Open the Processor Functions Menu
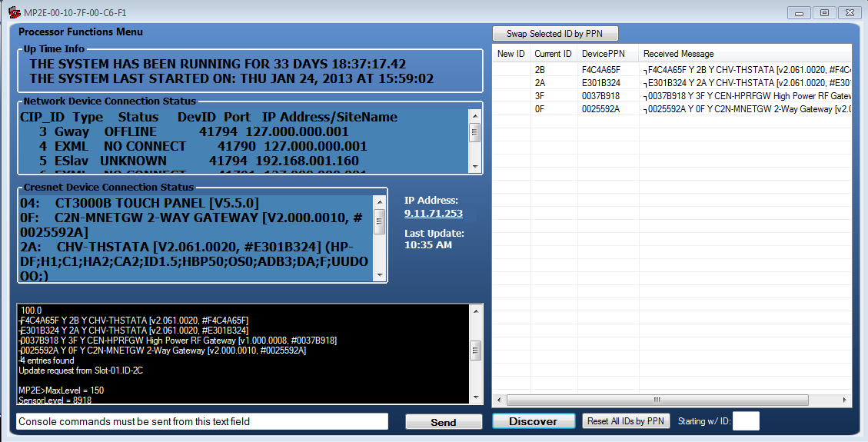868x442 pixels. point(81,32)
